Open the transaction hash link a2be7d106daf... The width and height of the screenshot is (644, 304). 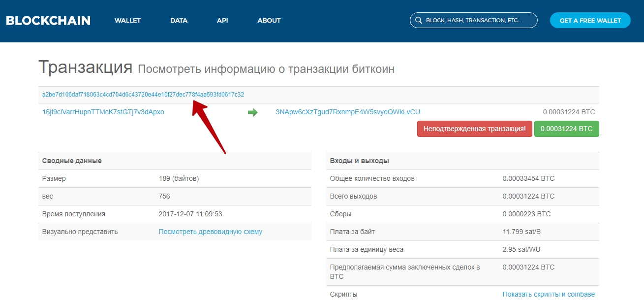(x=142, y=94)
